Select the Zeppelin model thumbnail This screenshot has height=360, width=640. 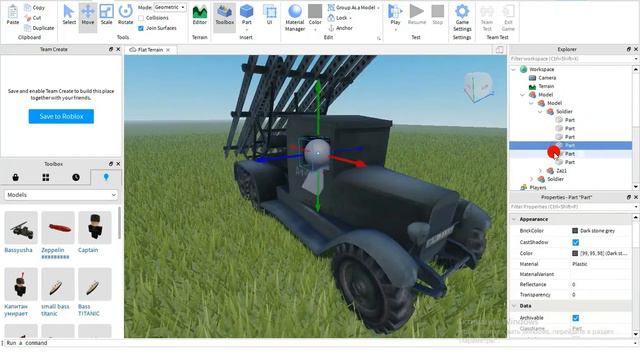(58, 228)
